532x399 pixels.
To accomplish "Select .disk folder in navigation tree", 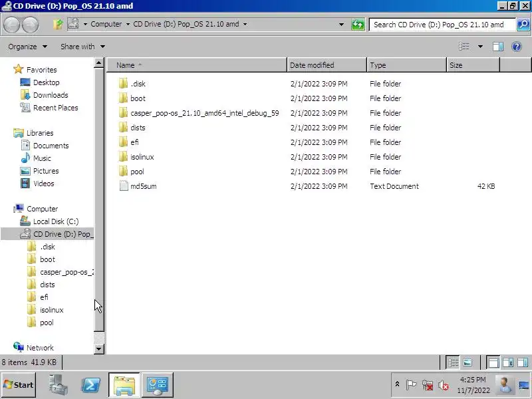I will tap(47, 247).
